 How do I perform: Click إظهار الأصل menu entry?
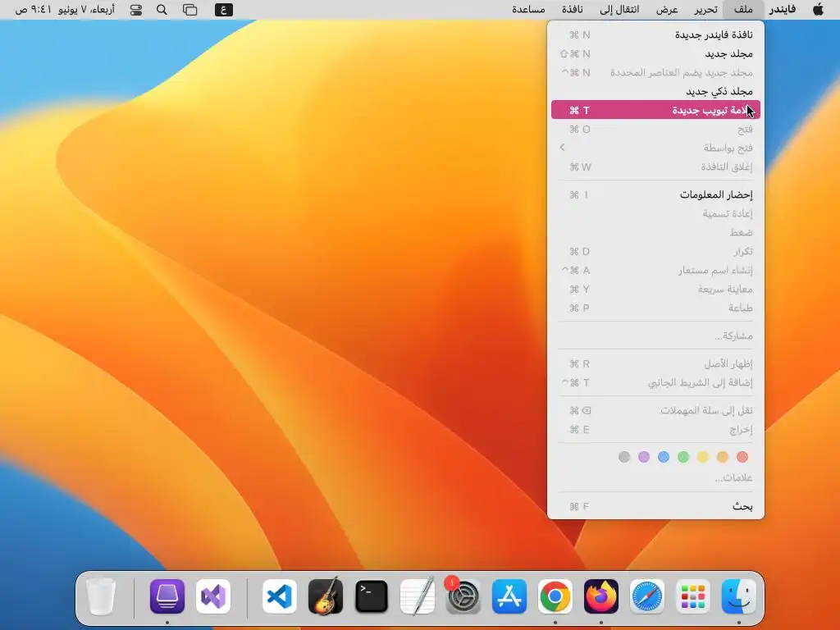[x=655, y=363]
